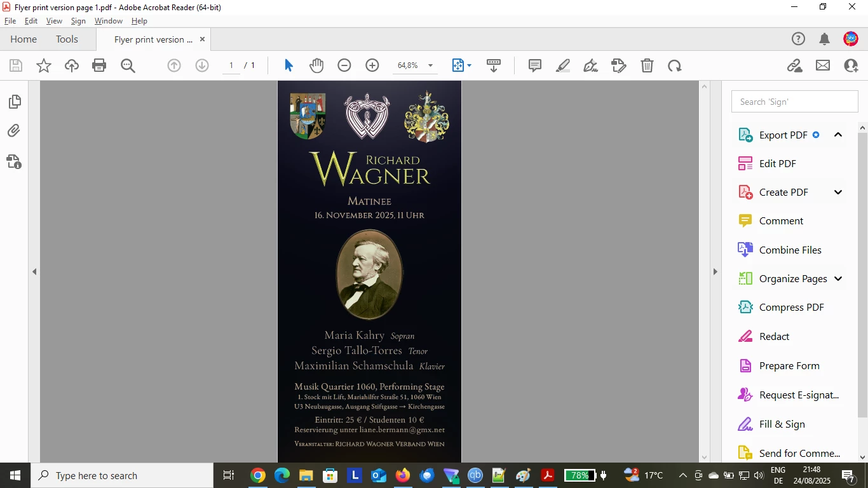Click the tools pane scrollbar thumb
The image size is (868, 488).
[x=862, y=276]
